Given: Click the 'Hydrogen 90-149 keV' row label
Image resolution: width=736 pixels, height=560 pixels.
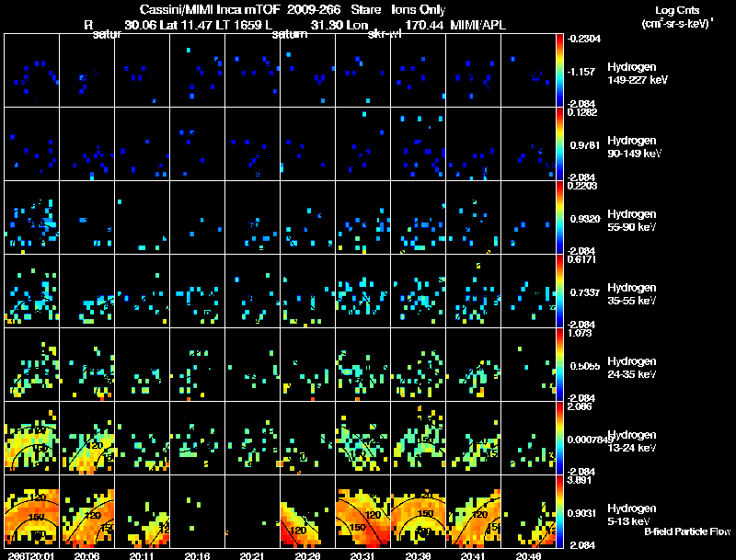Looking at the screenshot, I should pos(634,147).
